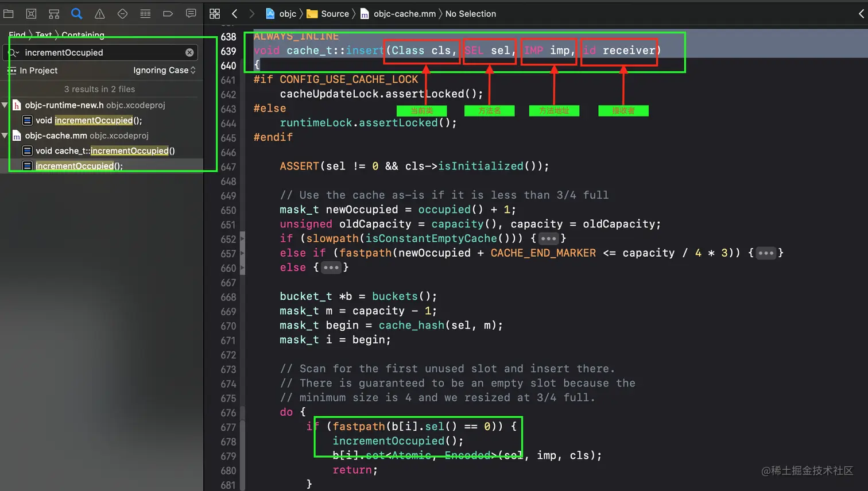
Task: Click isConstantEmptyCache on line 652
Action: pyautogui.click(x=431, y=238)
